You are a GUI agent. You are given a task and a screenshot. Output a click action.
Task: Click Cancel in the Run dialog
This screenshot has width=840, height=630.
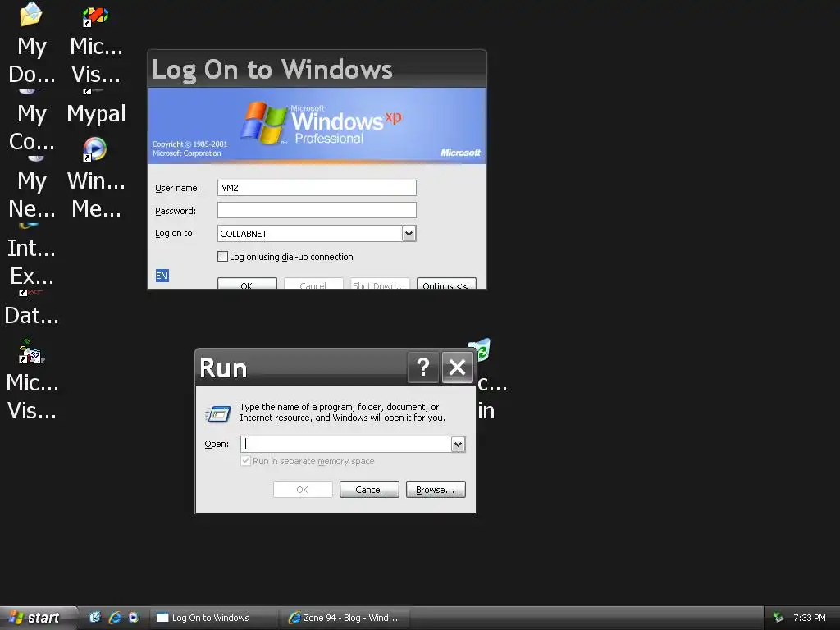tap(369, 490)
